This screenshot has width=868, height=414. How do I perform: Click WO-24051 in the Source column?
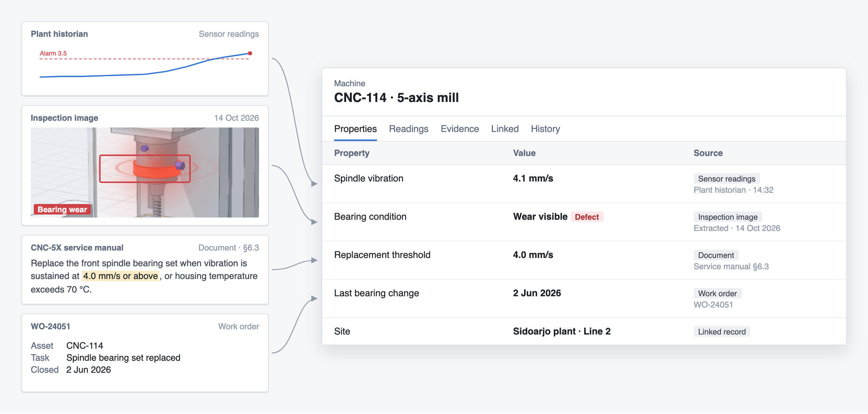713,305
